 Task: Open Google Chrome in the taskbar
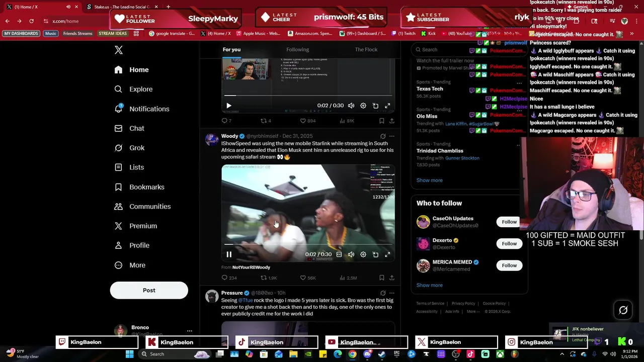click(353, 354)
